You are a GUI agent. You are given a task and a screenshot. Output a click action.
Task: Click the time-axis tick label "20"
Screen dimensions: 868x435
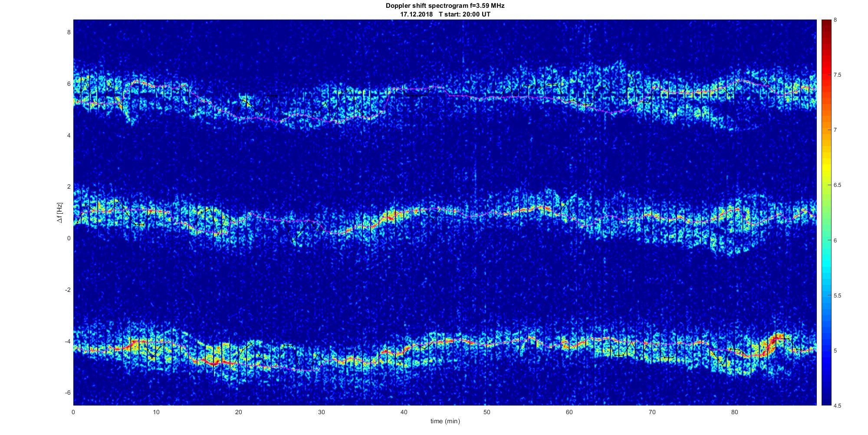(x=239, y=412)
